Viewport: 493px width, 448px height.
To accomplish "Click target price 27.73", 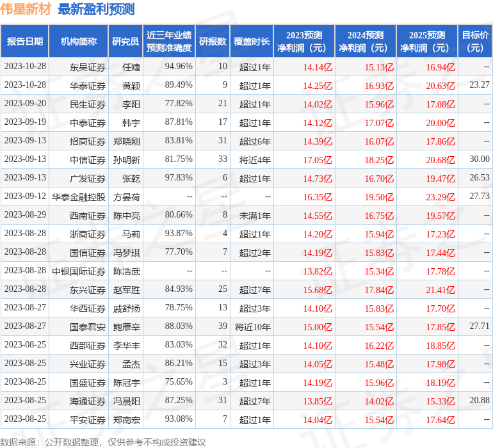I will (480, 196).
